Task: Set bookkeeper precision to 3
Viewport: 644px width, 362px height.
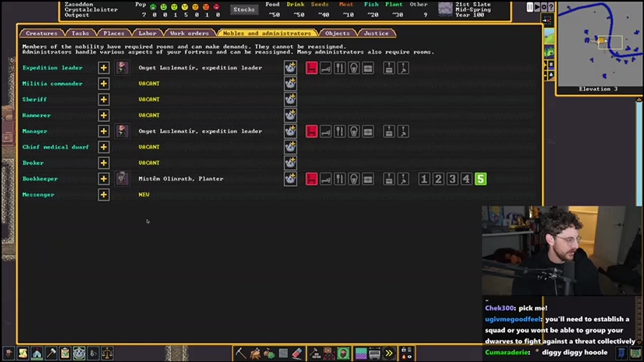Action: (452, 179)
